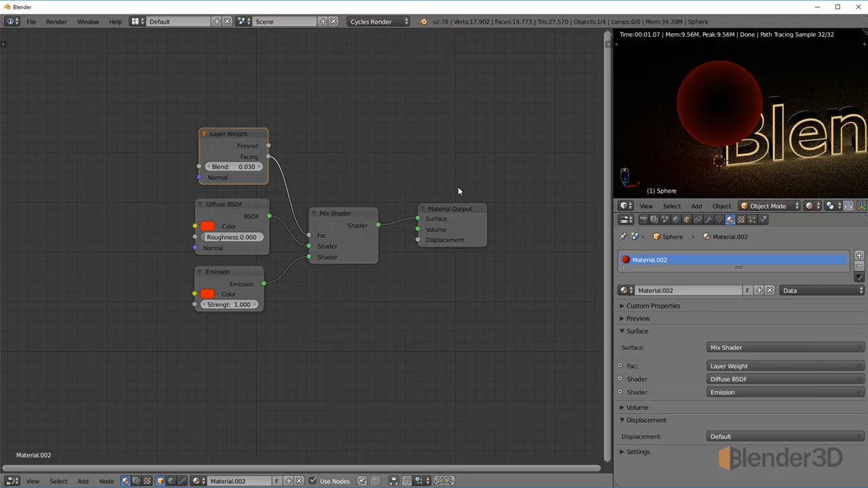Toggle fake user F in node editor header
The height and width of the screenshot is (488, 868).
277,481
